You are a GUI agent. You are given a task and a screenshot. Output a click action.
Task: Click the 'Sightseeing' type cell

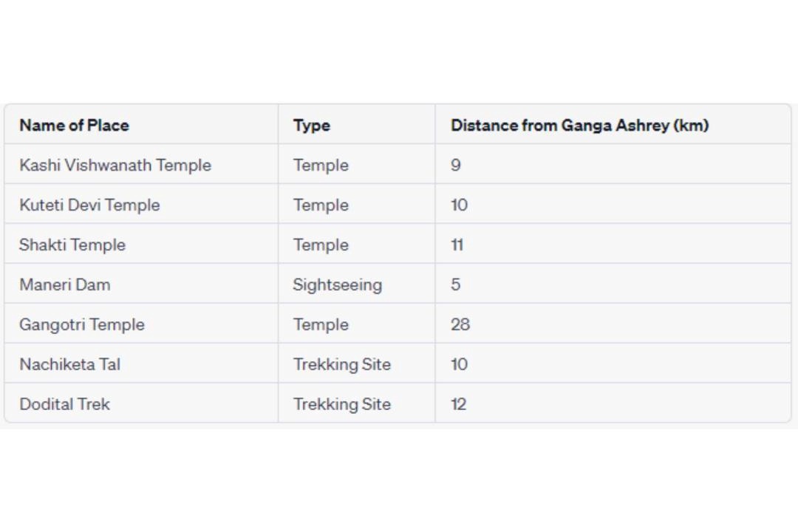tap(337, 285)
